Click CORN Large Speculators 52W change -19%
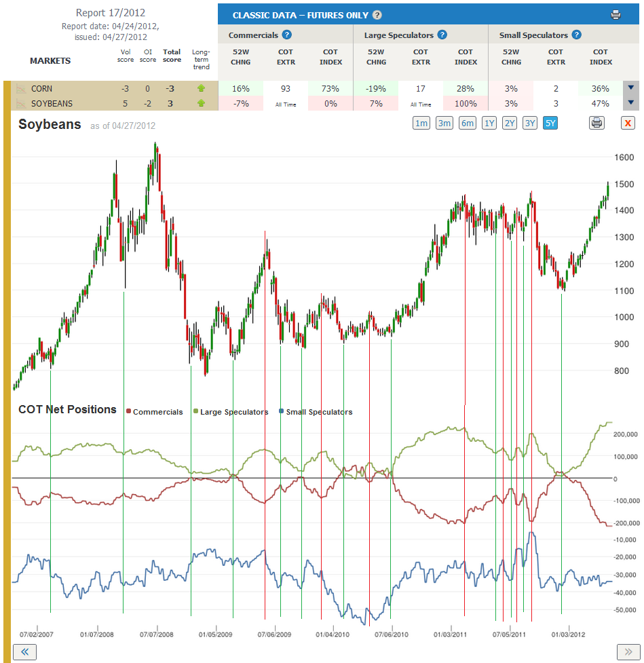The width and height of the screenshot is (644, 663). [376, 88]
